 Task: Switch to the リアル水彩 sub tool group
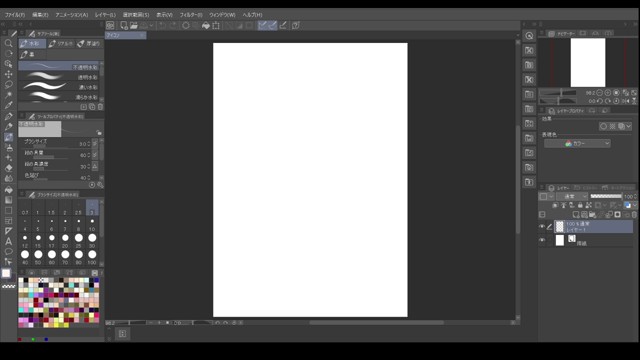click(x=60, y=44)
